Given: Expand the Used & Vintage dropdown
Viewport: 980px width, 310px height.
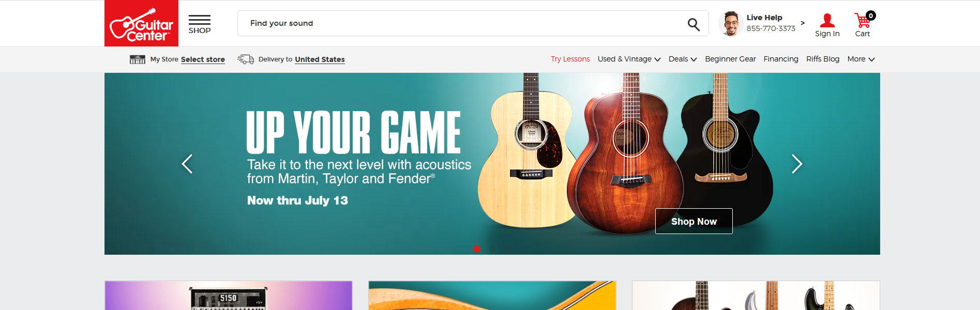Looking at the screenshot, I should (x=629, y=59).
